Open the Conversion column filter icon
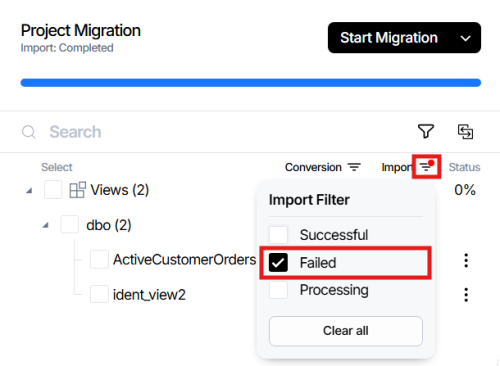 click(x=354, y=167)
